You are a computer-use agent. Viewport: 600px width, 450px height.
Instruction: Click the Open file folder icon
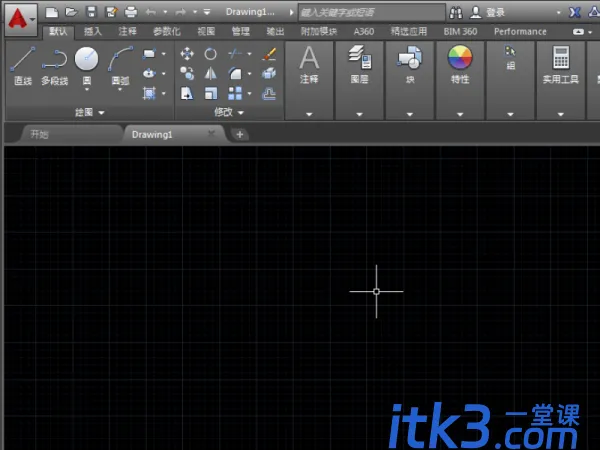71,12
